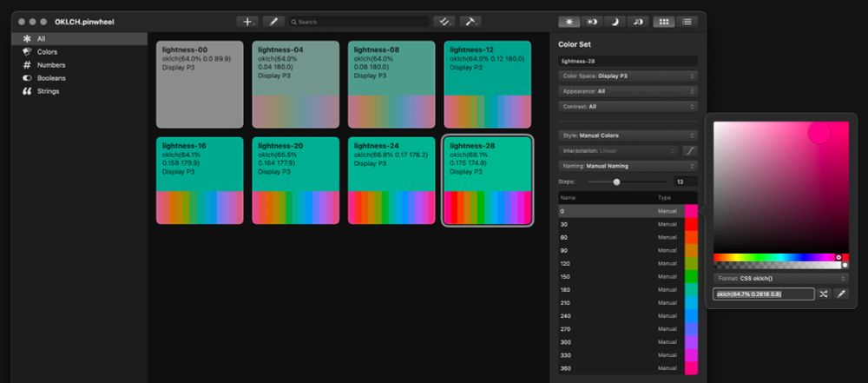
Task: Click the toolbar Search field
Action: point(358,22)
